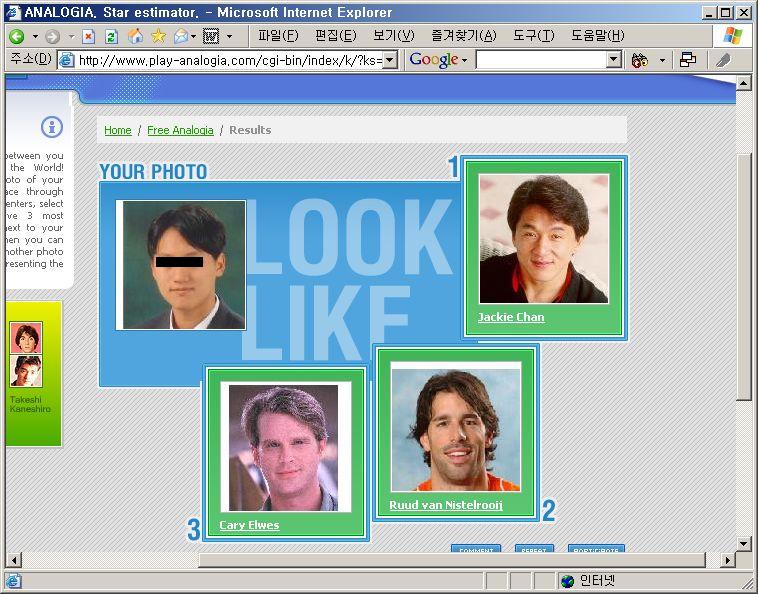Open the 편집(E) menu
758x594 pixels.
[x=335, y=36]
